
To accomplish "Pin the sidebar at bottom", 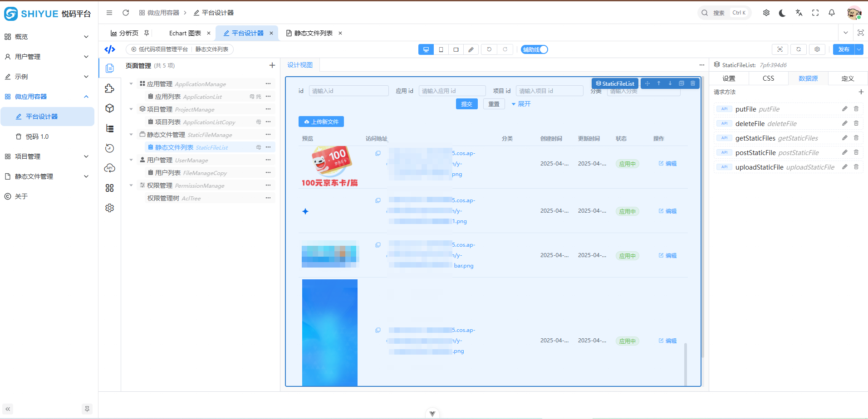I will 87,409.
